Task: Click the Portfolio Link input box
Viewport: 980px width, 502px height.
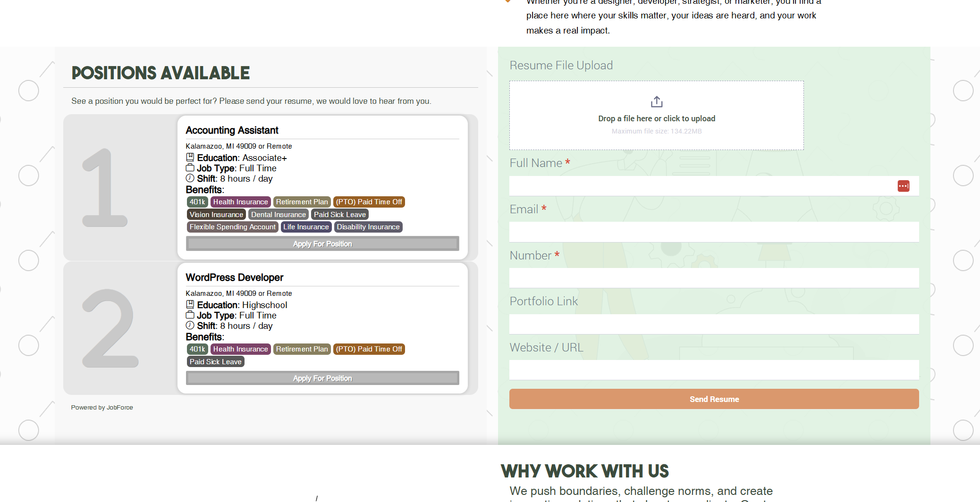Action: pyautogui.click(x=714, y=324)
